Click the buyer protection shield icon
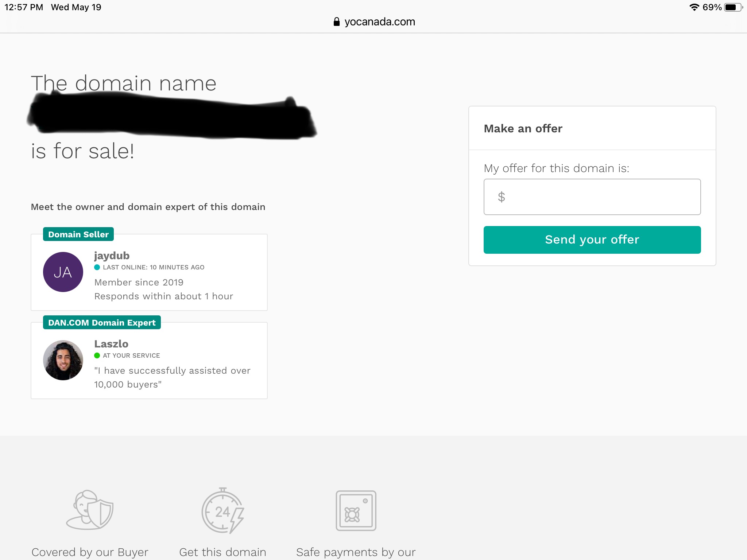The image size is (747, 560). (90, 510)
